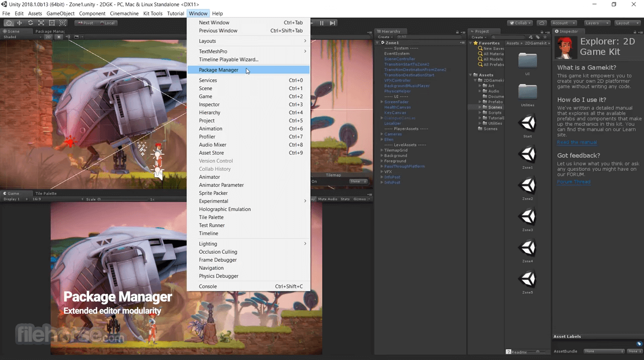Open the Account dropdown

tap(563, 23)
